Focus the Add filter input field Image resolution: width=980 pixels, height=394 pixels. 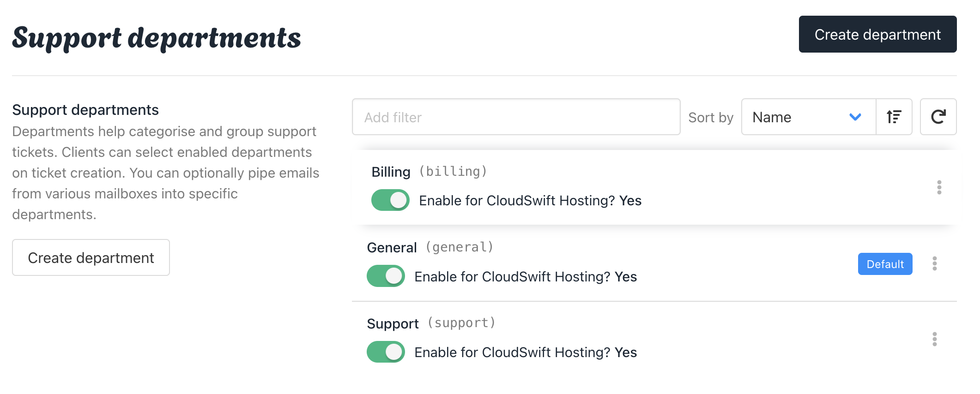point(516,117)
